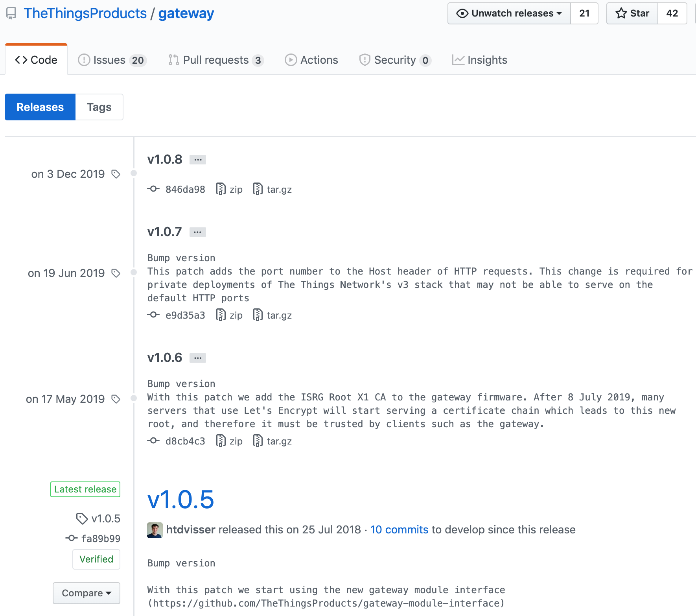Open commit d8cb4c3
The width and height of the screenshot is (696, 616).
185,441
